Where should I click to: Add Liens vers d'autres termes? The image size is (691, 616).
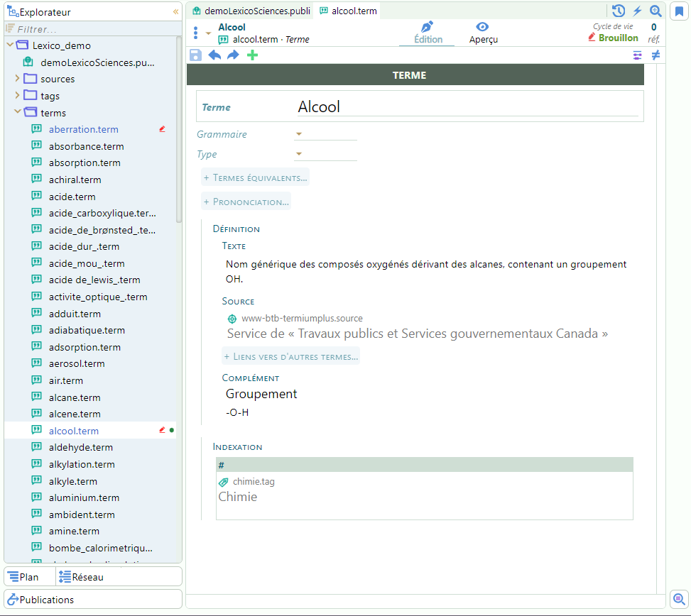pos(291,357)
